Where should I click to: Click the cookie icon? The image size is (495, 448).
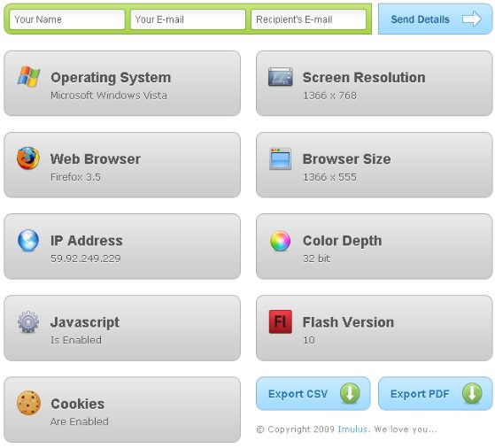28,403
